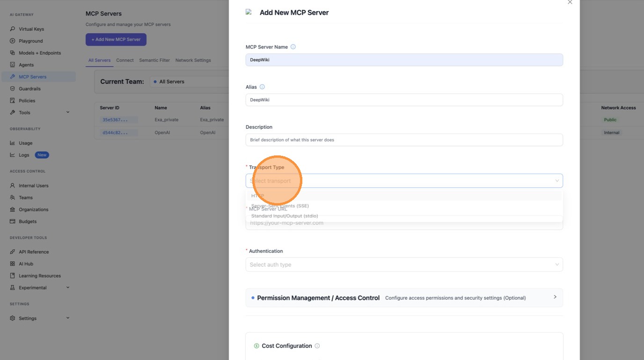Click the Add New MCP Server button

[116, 40]
